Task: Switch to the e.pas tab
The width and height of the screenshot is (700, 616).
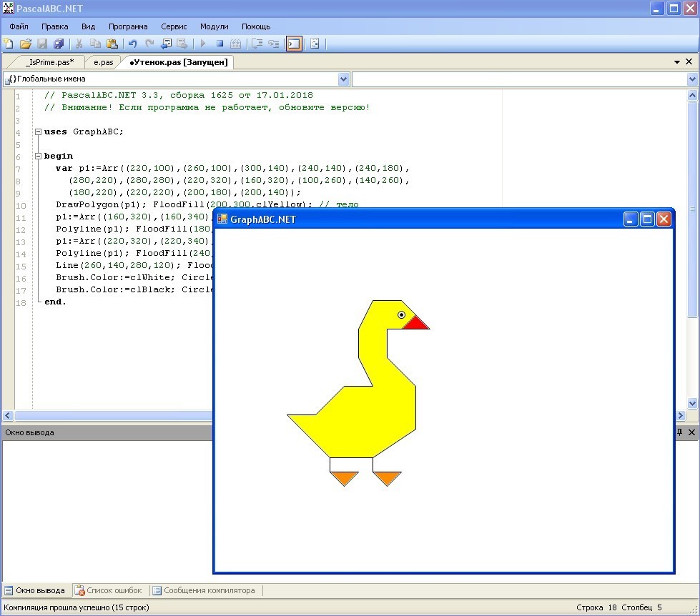Action: tap(103, 62)
